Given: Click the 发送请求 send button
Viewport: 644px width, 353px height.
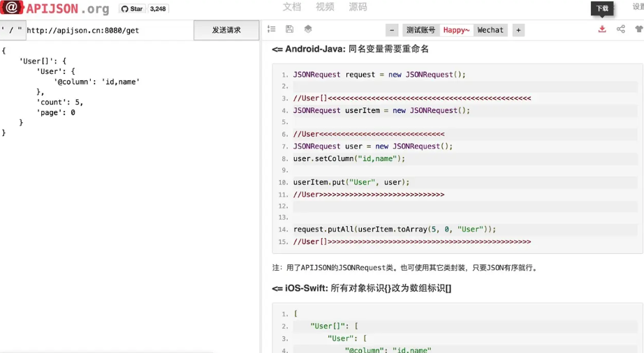Looking at the screenshot, I should 226,30.
